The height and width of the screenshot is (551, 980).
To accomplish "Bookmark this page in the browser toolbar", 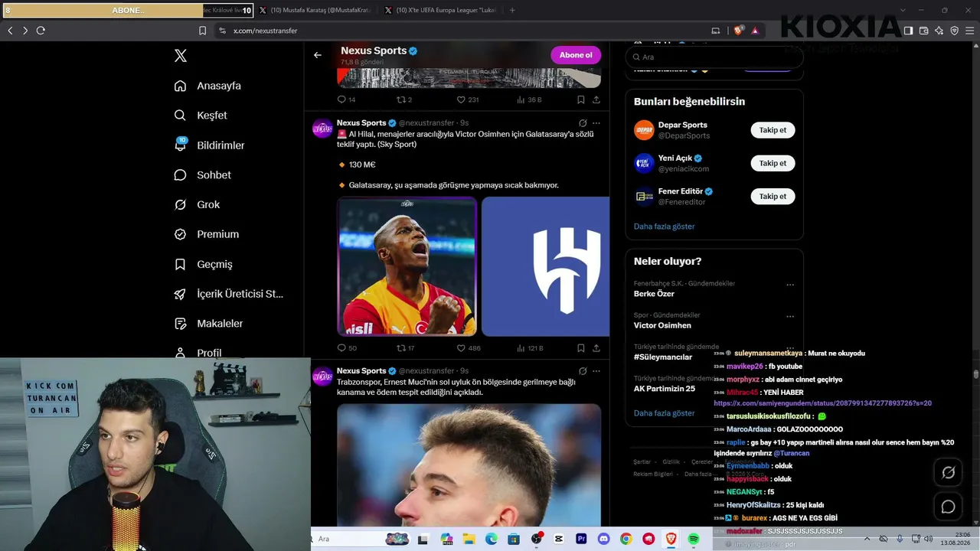I will click(202, 31).
